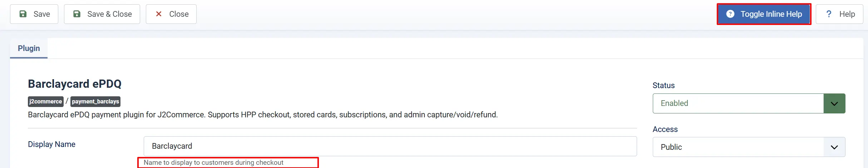Image resolution: width=868 pixels, height=168 pixels.
Task: Open the Status select showing Enabled
Action: [749, 103]
